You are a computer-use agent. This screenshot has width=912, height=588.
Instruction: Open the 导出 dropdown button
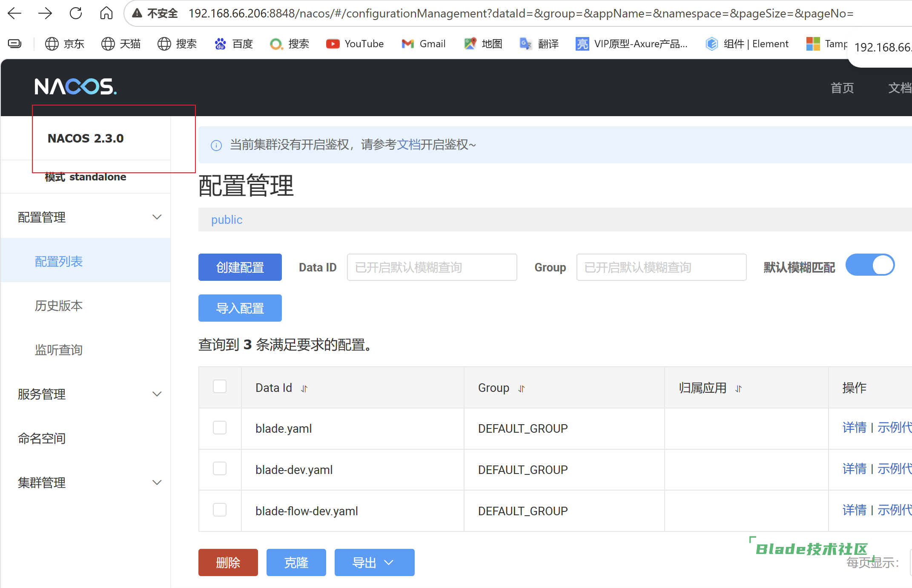[x=374, y=562]
